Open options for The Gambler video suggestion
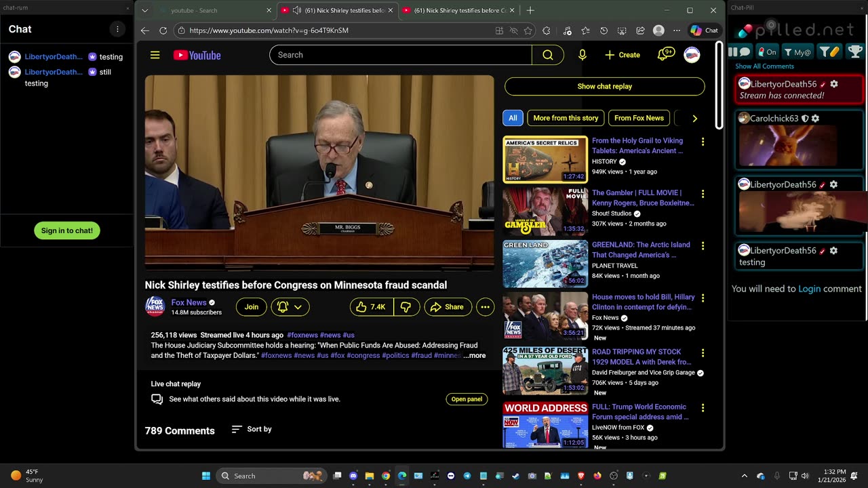 (703, 194)
